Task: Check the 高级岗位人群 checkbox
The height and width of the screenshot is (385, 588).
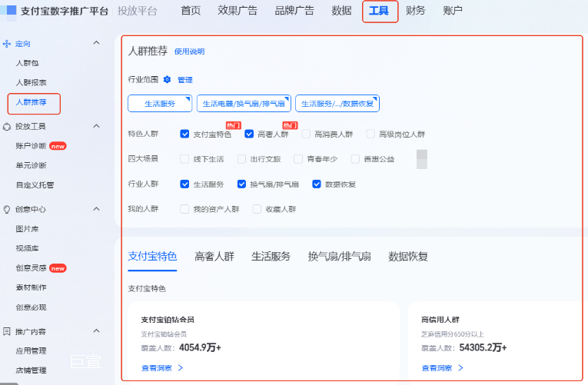Action: point(370,134)
